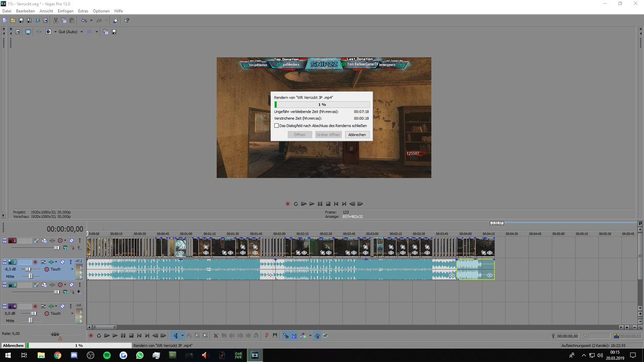Mute track 2
This screenshot has width=644, height=362.
62,262
